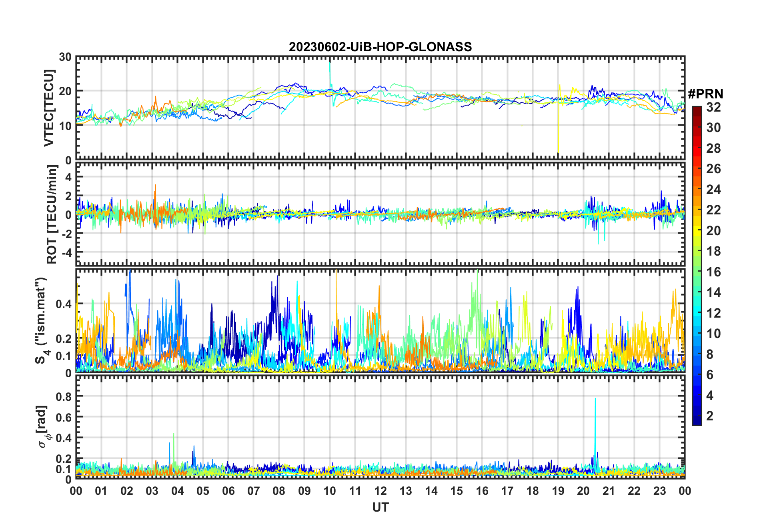Viewport: 761px width, 532px height.
Task: Click colorbar tick label 32
Action: [713, 107]
